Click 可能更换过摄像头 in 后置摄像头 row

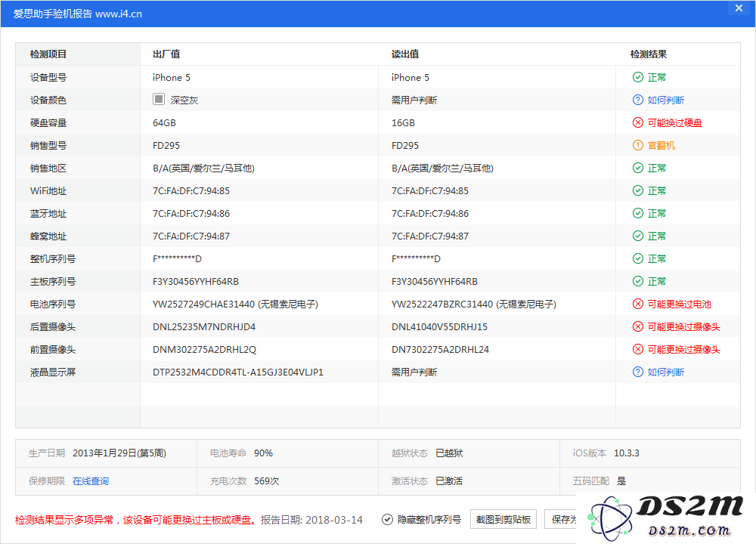click(x=683, y=326)
